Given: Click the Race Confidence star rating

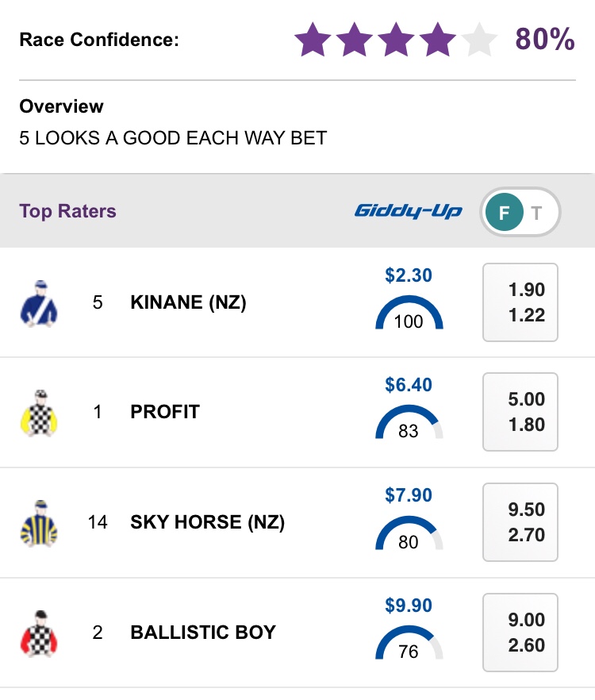Looking at the screenshot, I should (x=396, y=40).
